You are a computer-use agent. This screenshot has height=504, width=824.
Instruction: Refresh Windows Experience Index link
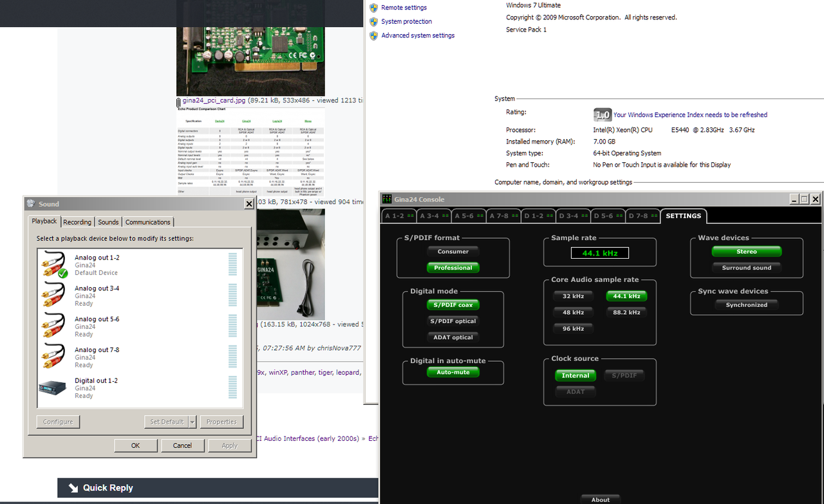pyautogui.click(x=690, y=115)
